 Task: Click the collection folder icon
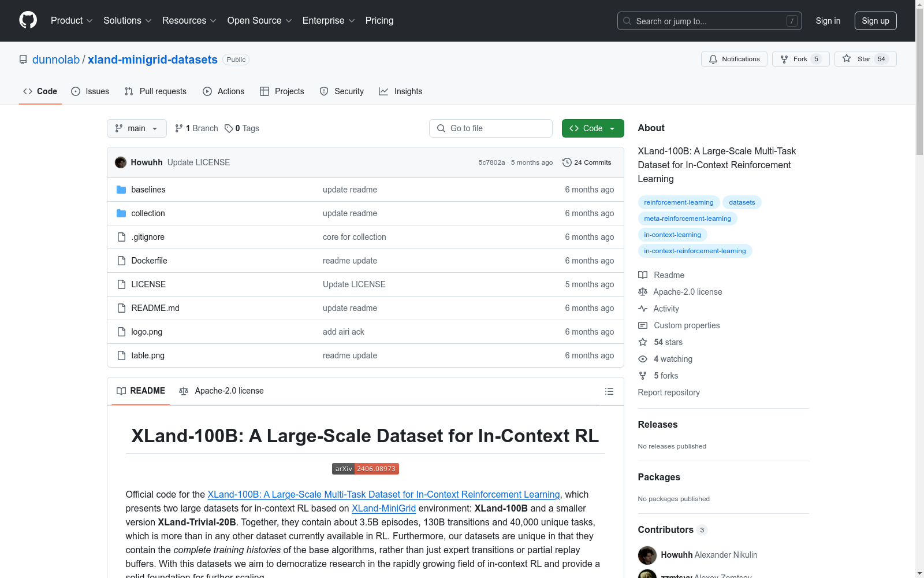(x=121, y=213)
